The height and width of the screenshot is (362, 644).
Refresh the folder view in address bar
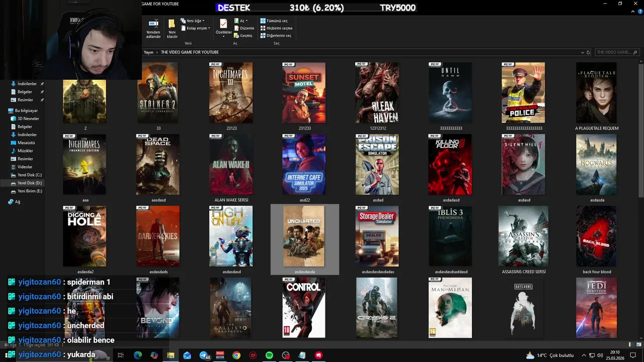588,52
